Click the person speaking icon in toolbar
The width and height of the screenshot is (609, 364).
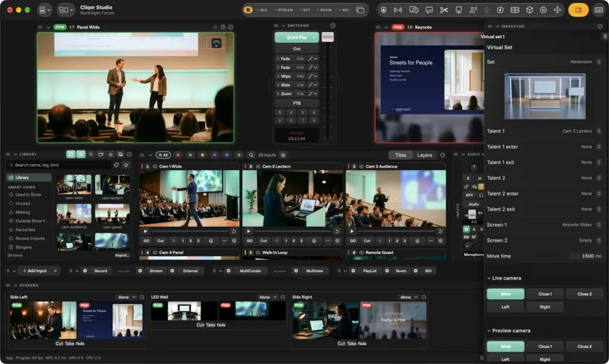pyautogui.click(x=473, y=10)
